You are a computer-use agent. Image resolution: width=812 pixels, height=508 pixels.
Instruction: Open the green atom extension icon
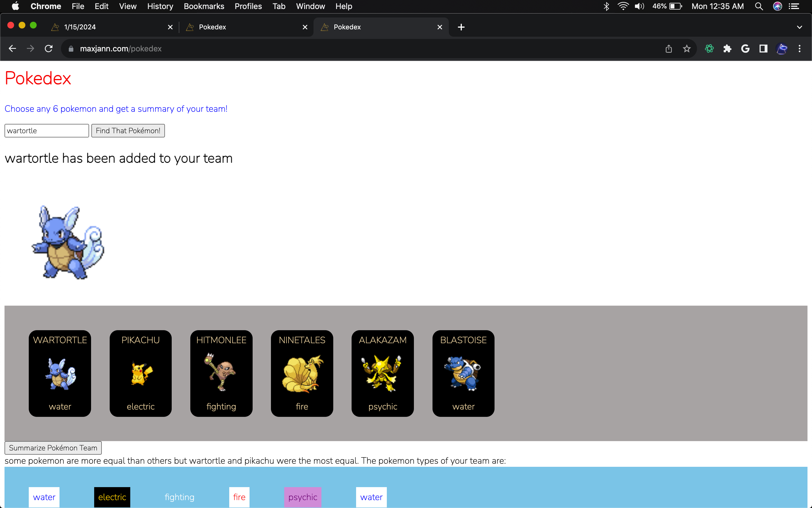coord(709,49)
